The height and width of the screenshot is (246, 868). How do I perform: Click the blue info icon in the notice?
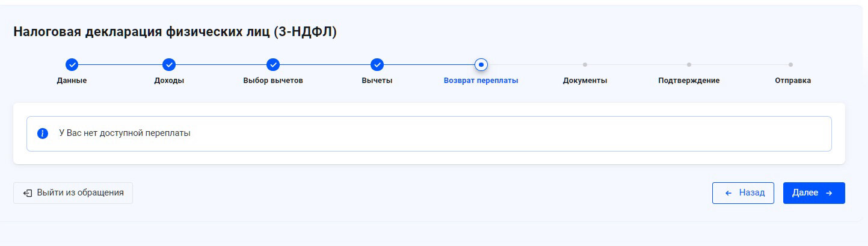pos(43,134)
